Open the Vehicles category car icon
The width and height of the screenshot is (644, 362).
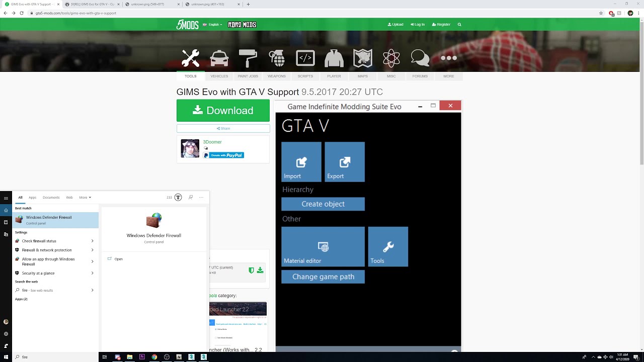[219, 58]
